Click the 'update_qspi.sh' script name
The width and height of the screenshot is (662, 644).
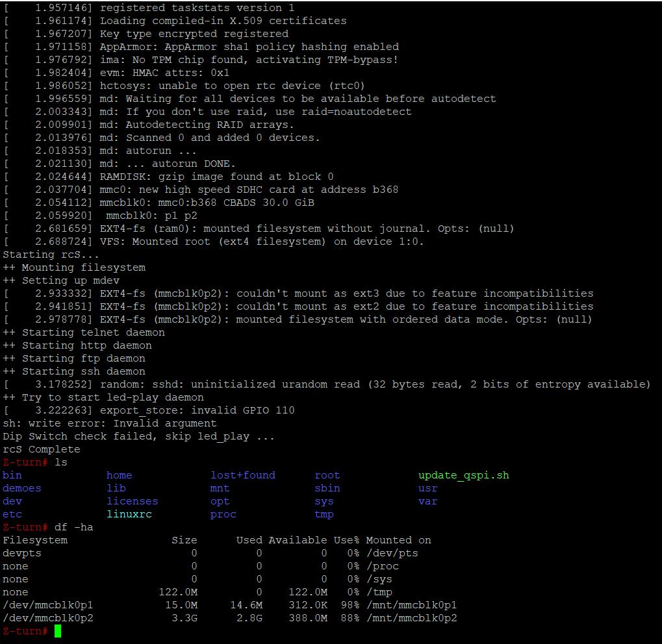pos(464,475)
